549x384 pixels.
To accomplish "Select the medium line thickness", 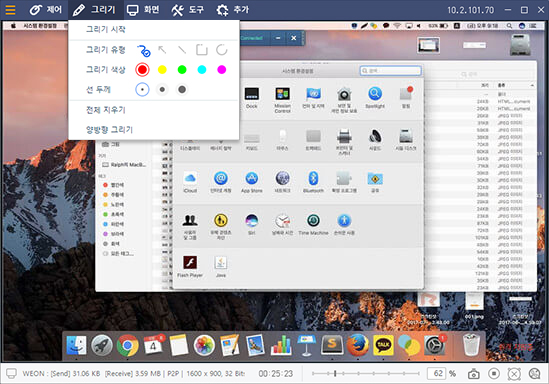I will coord(162,90).
